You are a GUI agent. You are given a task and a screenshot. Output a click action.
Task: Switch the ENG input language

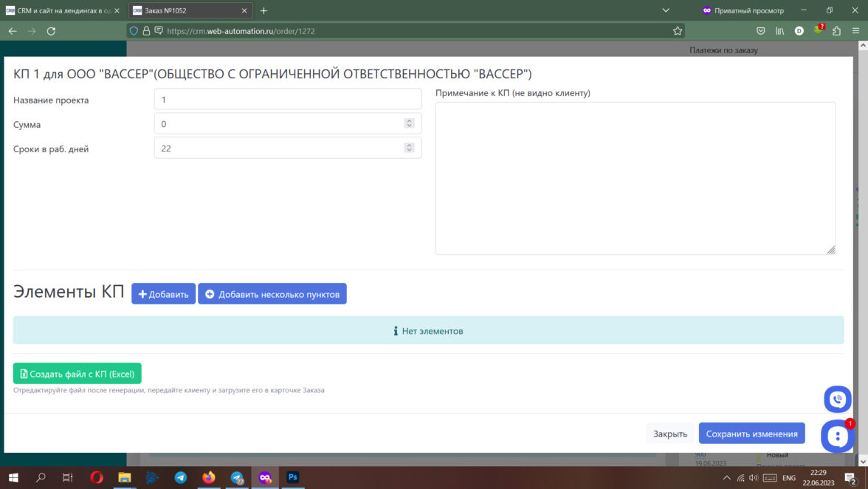790,478
